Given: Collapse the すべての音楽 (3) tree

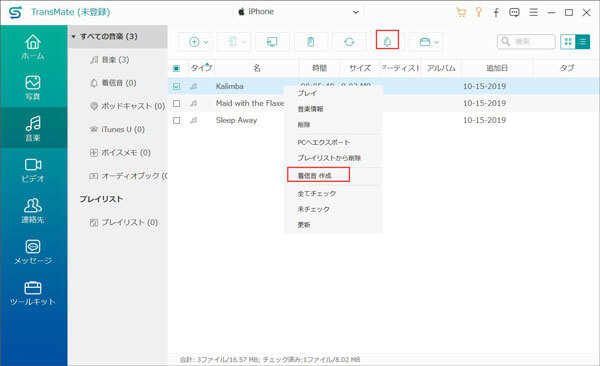Looking at the screenshot, I should [x=73, y=37].
